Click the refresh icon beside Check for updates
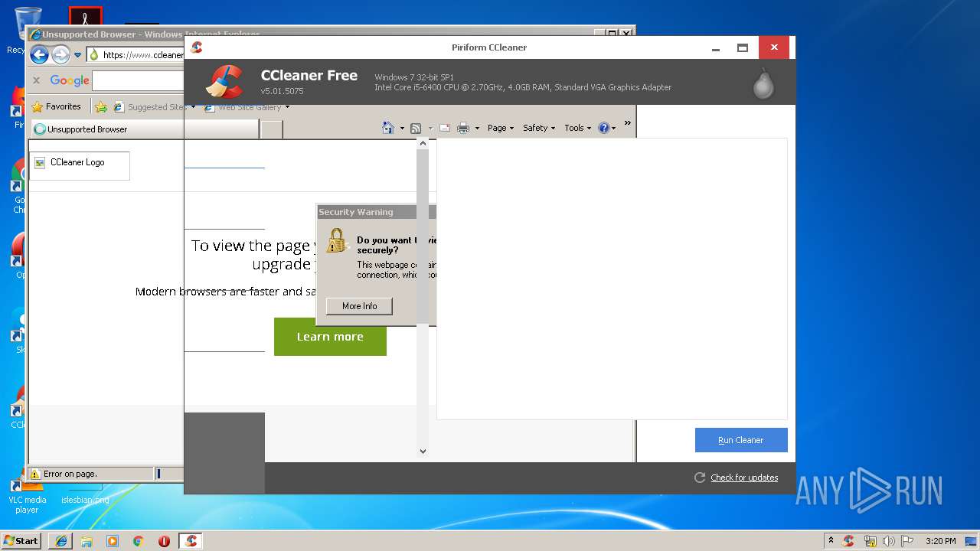The image size is (980, 551). tap(699, 478)
